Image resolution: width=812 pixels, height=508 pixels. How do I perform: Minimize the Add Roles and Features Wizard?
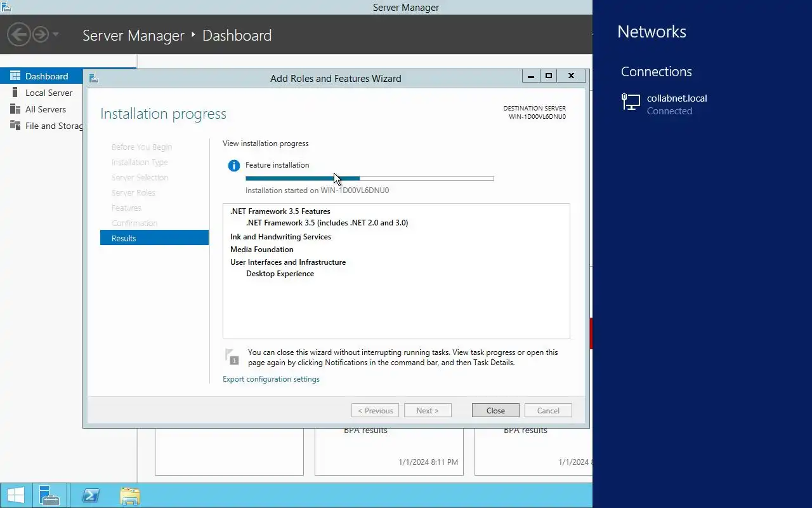(x=532, y=76)
